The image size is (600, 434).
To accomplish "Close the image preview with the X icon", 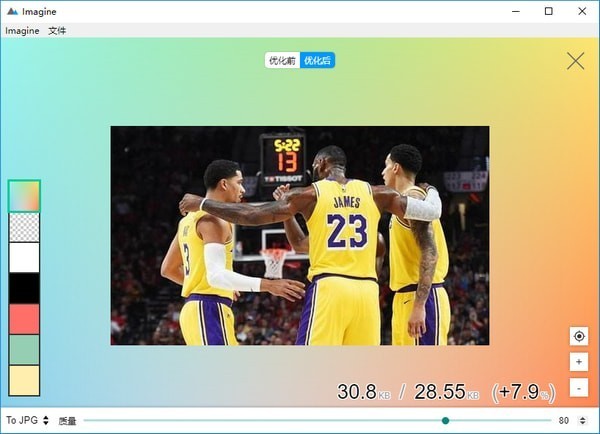I will point(575,61).
